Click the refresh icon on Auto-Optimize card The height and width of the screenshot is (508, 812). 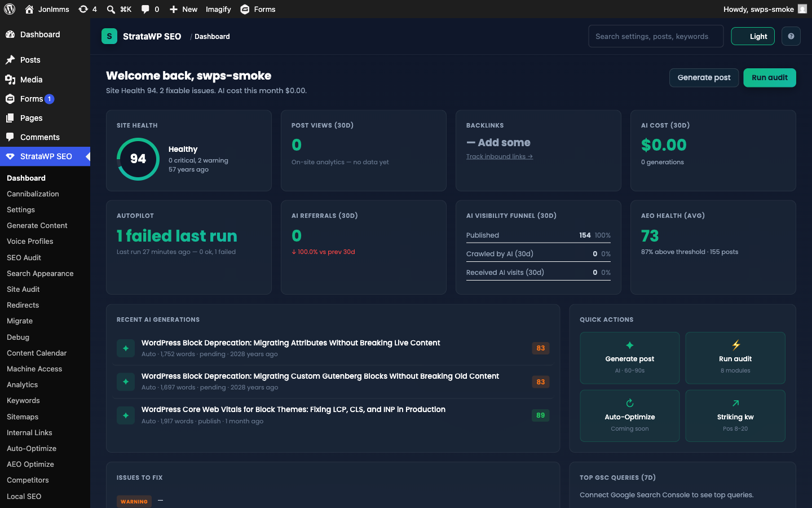pyautogui.click(x=630, y=403)
